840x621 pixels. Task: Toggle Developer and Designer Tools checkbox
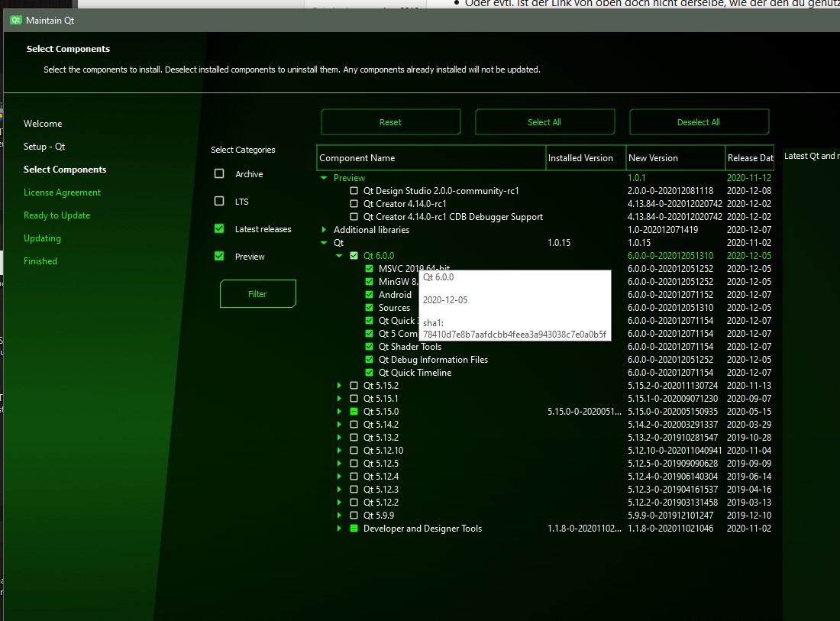point(354,529)
